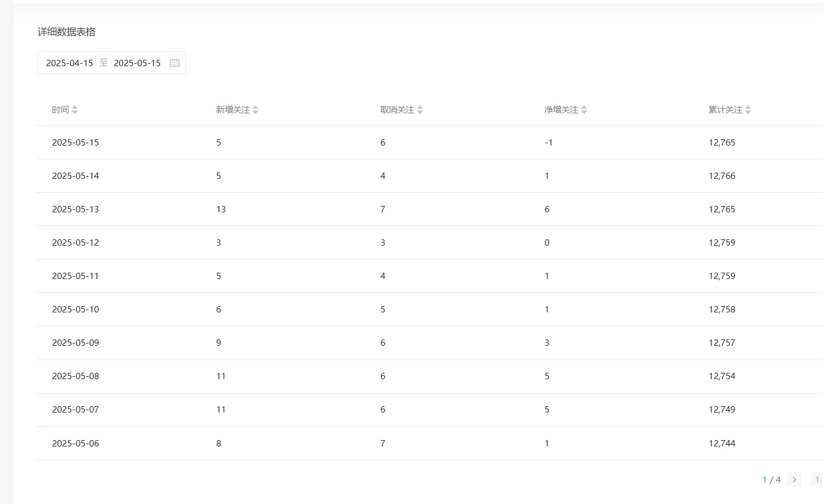The width and height of the screenshot is (823, 504).
Task: Sort by 新增关注 using its arrows
Action: [256, 110]
